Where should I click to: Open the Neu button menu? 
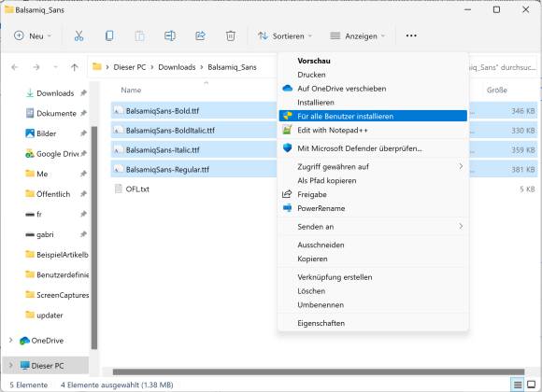click(x=33, y=35)
